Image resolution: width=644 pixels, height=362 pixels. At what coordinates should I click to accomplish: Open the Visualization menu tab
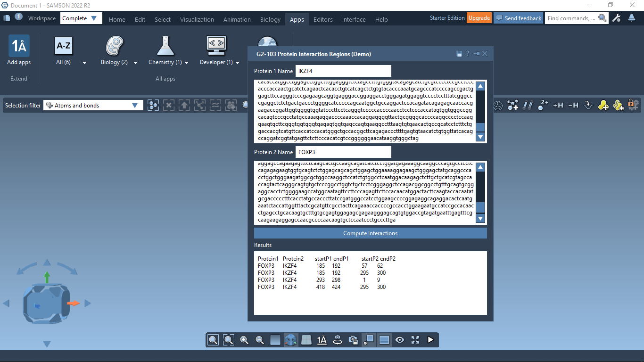coord(197,19)
